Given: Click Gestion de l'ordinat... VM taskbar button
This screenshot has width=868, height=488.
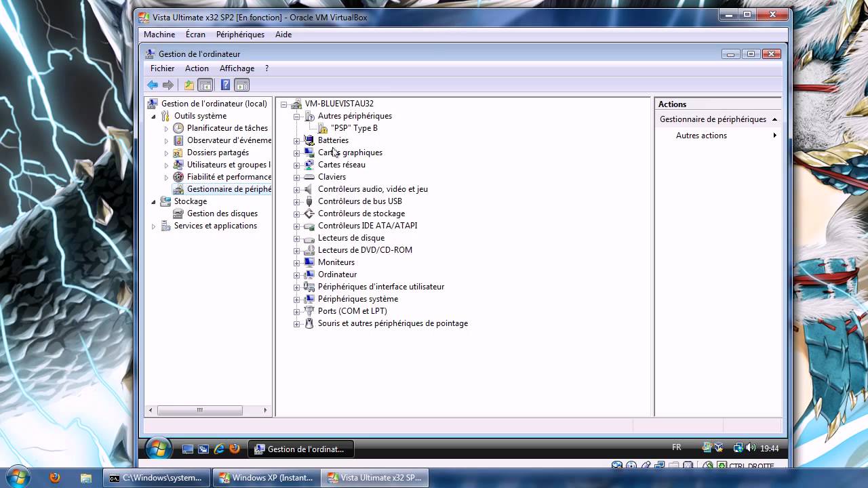Looking at the screenshot, I should 301,449.
